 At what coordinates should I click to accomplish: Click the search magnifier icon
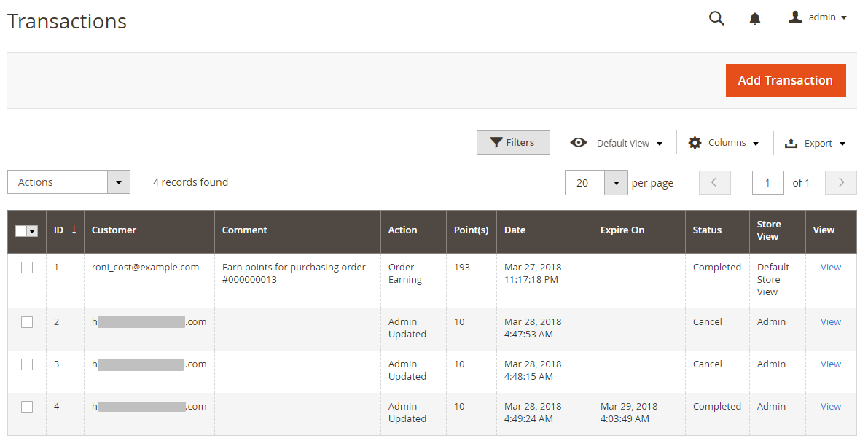(716, 18)
